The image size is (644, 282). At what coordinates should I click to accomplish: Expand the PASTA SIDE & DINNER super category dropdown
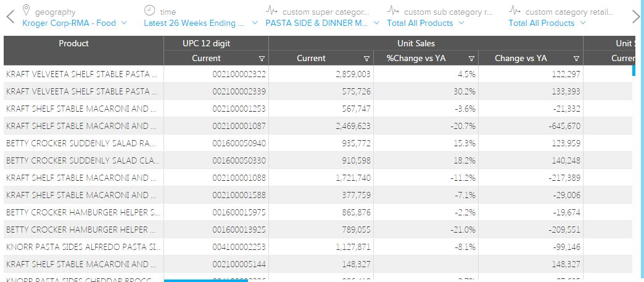[323, 23]
